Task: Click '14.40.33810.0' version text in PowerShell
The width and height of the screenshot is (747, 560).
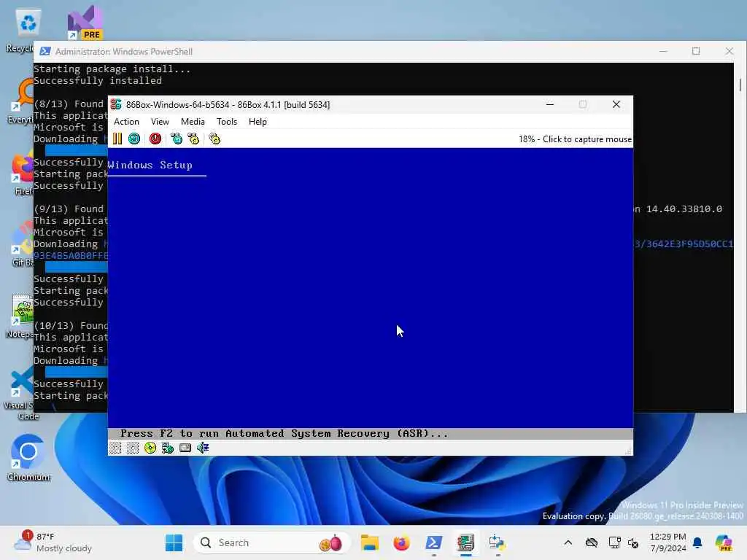Action: [684, 209]
